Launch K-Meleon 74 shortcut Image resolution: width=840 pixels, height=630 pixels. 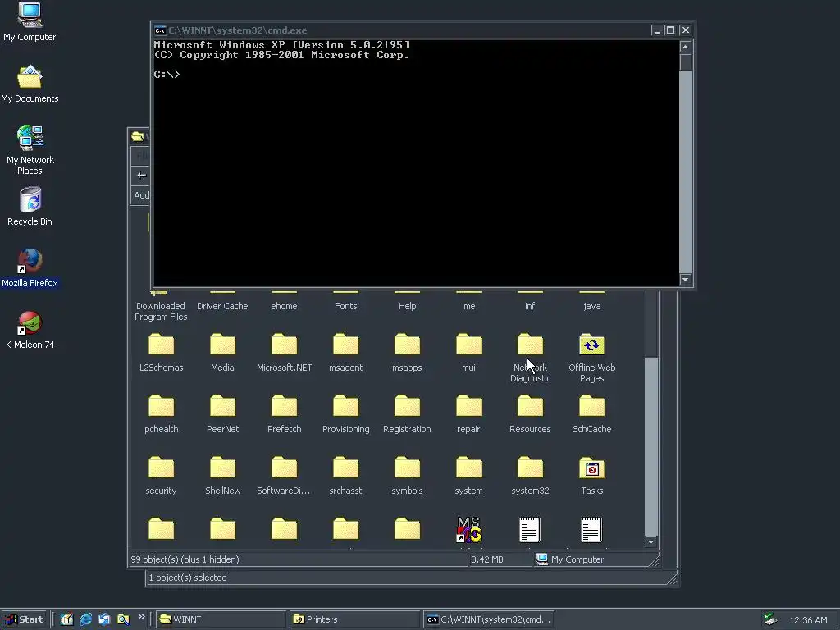click(30, 330)
